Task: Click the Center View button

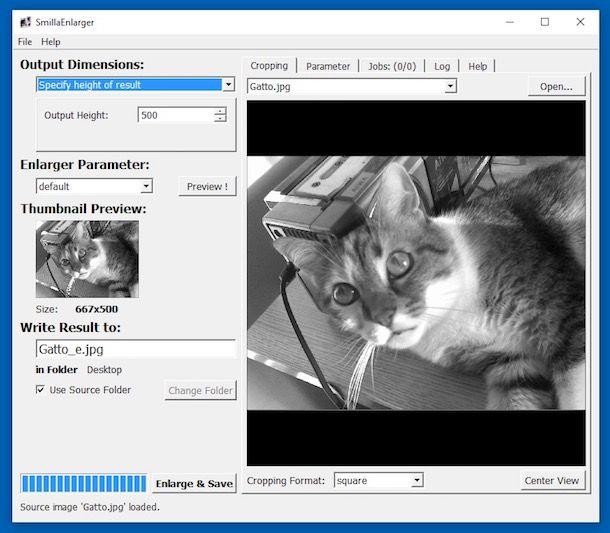Action: pyautogui.click(x=552, y=480)
